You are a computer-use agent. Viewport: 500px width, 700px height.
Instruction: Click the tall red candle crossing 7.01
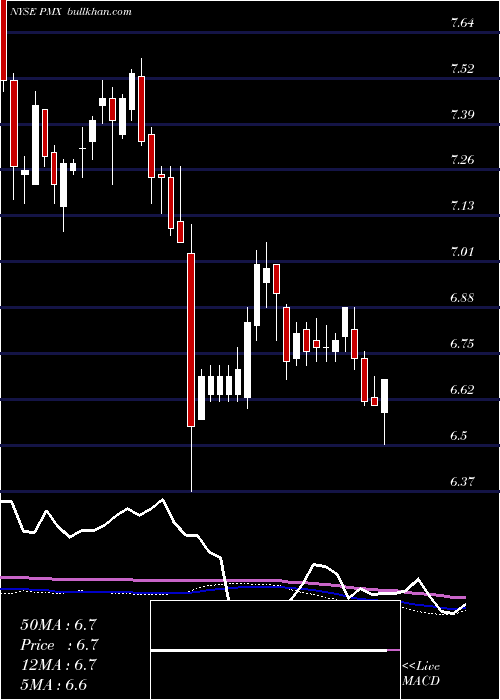191,340
